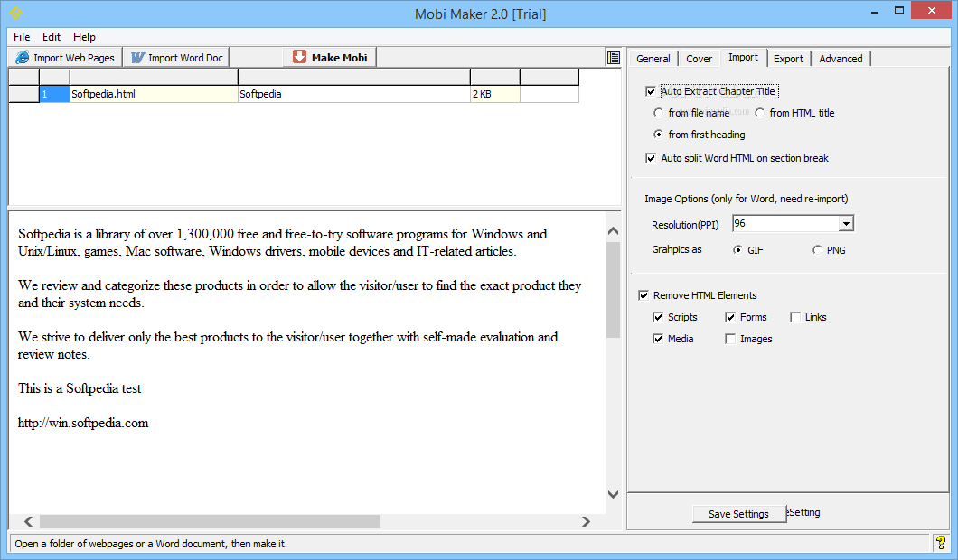Switch to the Cover tab
The width and height of the screenshot is (958, 560).
pyautogui.click(x=699, y=59)
